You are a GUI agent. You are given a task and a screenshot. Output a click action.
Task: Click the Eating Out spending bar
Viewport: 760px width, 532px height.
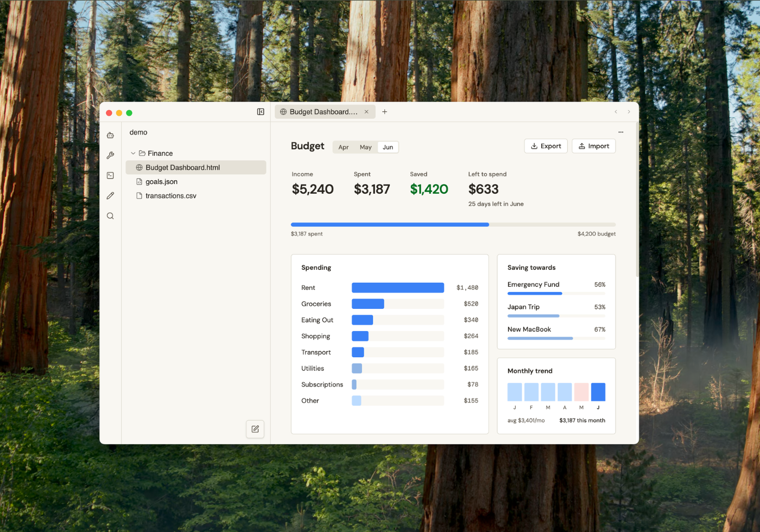coord(363,320)
